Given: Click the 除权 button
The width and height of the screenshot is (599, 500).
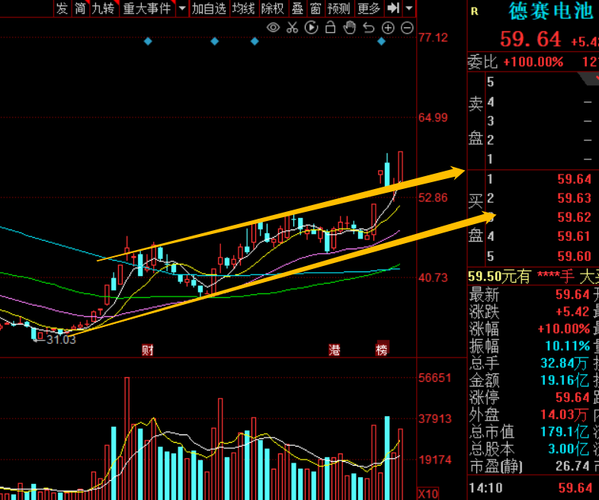Looking at the screenshot, I should click(273, 8).
